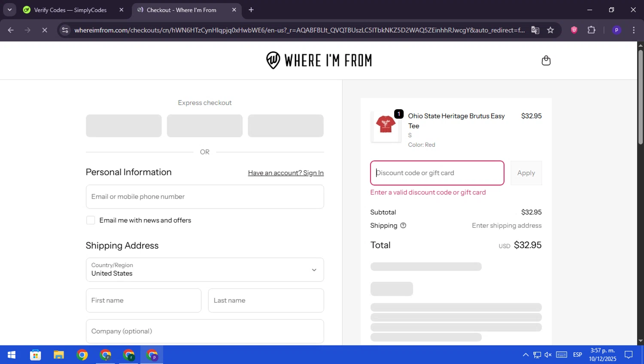Image resolution: width=644 pixels, height=364 pixels.
Task: Click the Where I'm From logo
Action: click(x=319, y=61)
